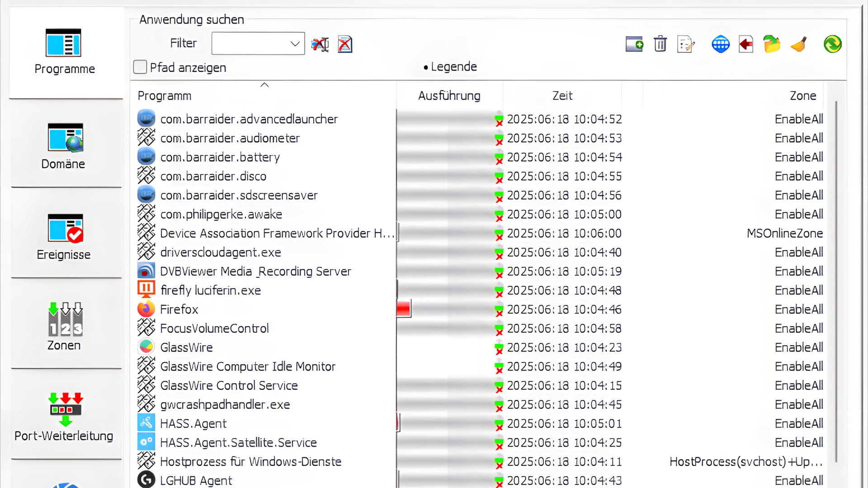Click the vertical scrollbar of the program list
The height and width of the screenshot is (488, 868).
(836, 281)
